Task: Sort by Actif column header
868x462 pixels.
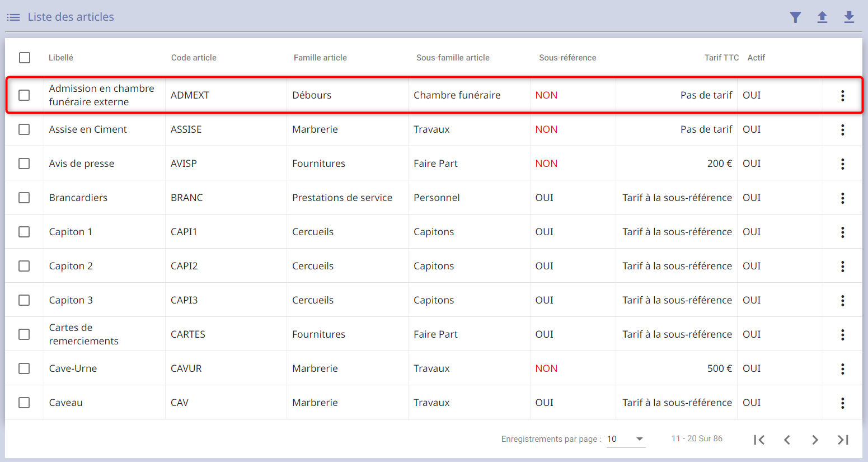Action: click(756, 58)
